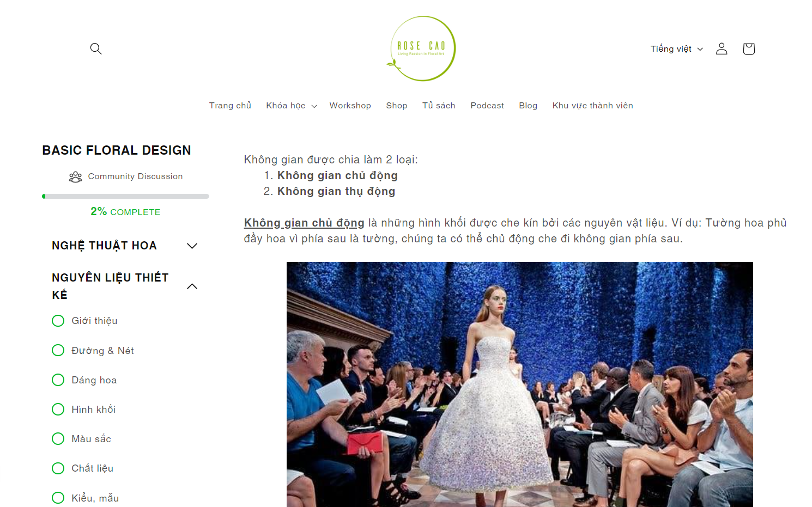Collapse NGUYÊN LIỆU THIẾT KẾ section
Screen dimensions: 812x507
pyautogui.click(x=192, y=286)
